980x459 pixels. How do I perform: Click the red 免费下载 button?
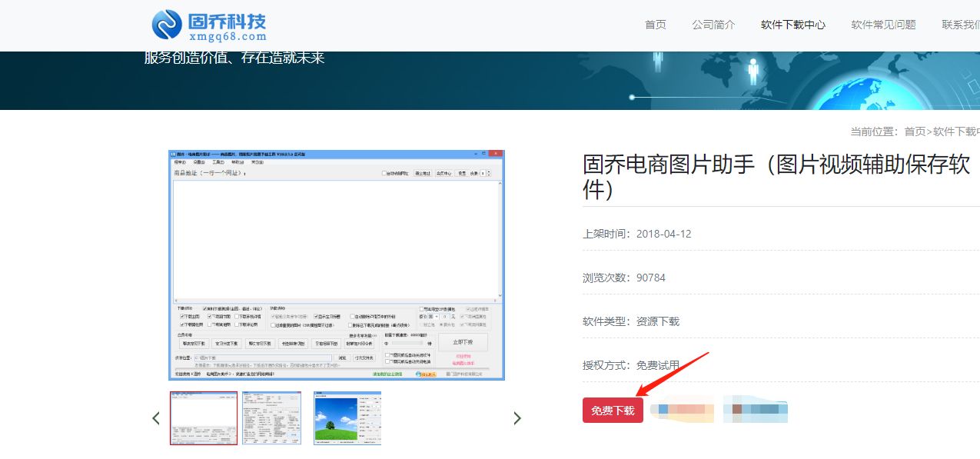point(613,411)
